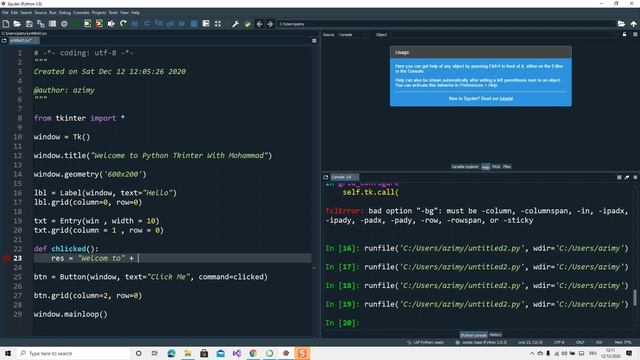Click code line 'window.mainloop()'
This screenshot has width=640, height=360.
(x=71, y=314)
